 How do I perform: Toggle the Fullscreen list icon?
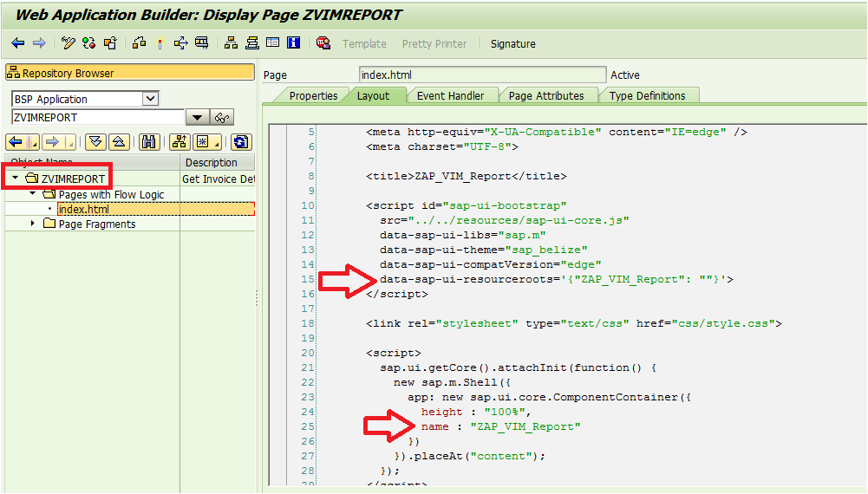click(x=273, y=43)
